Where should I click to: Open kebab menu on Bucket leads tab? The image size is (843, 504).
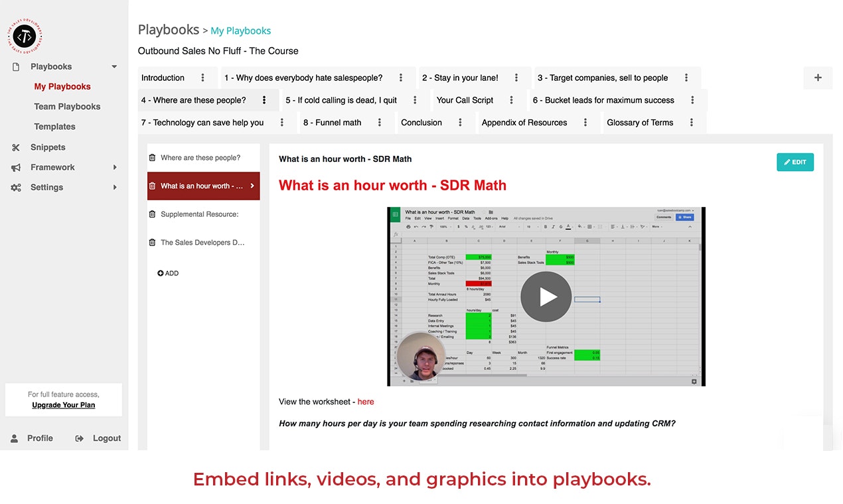[692, 100]
